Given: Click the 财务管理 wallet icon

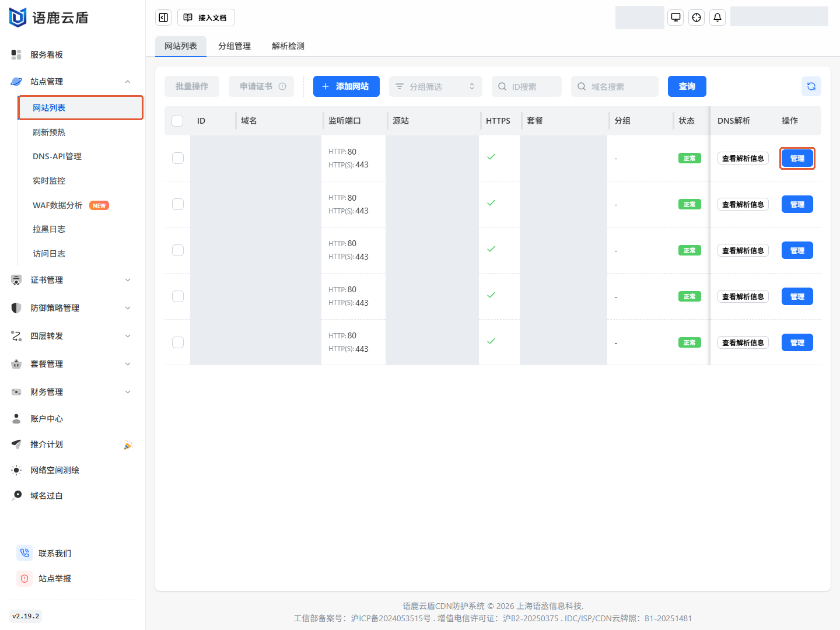Looking at the screenshot, I should 16,392.
